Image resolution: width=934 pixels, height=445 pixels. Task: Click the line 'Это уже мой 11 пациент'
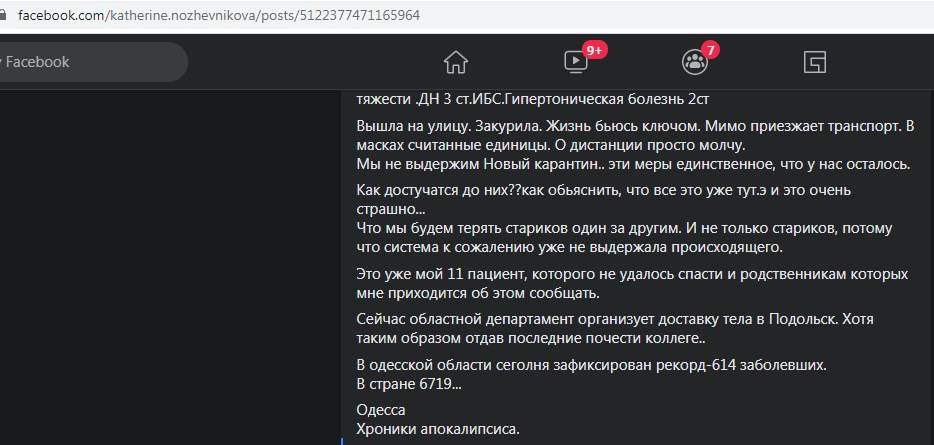(632, 275)
